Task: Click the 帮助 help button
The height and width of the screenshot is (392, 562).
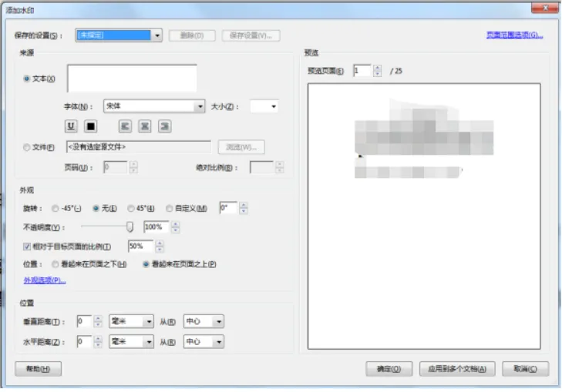Action: pos(38,369)
